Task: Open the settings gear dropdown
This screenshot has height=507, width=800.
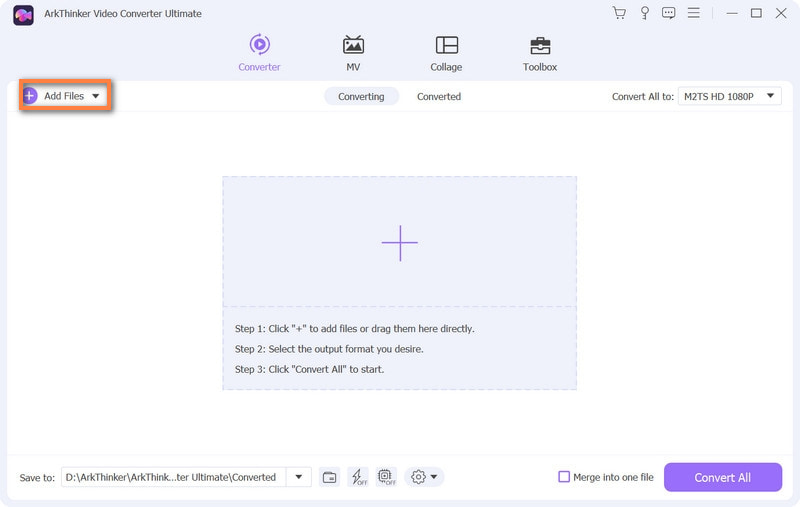Action: click(x=424, y=477)
